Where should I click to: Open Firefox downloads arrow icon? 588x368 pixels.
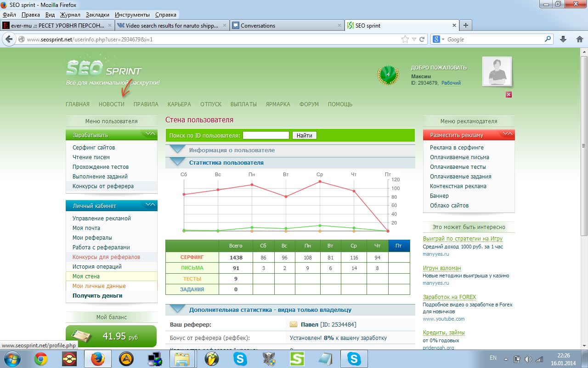pos(563,39)
